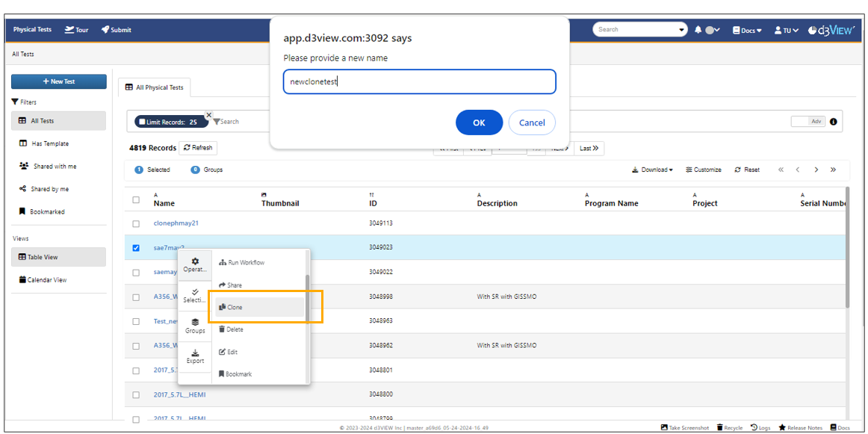868x434 pixels.
Task: Open Recycle bin in the footer
Action: click(x=730, y=428)
